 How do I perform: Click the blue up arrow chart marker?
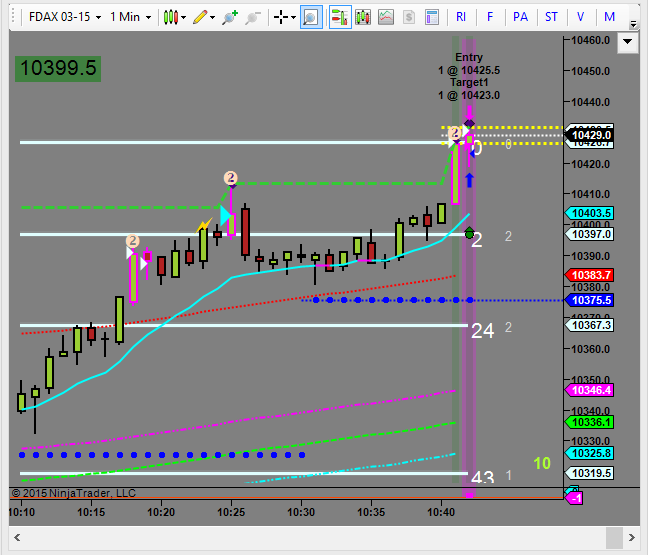pos(469,180)
